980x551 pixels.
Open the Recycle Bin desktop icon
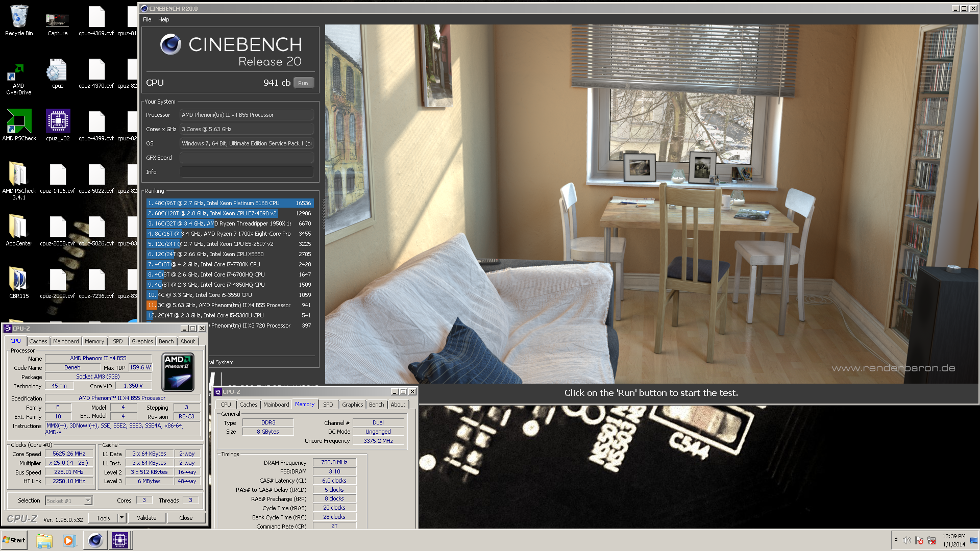19,20
